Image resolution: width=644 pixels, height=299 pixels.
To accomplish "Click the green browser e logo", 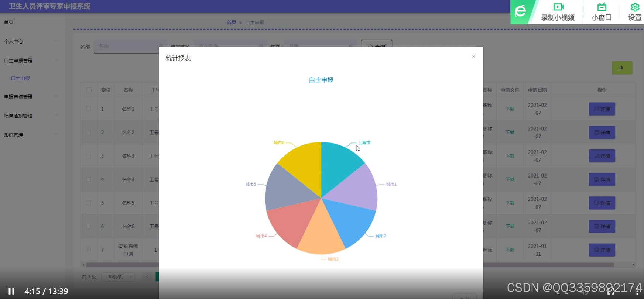I will [520, 11].
